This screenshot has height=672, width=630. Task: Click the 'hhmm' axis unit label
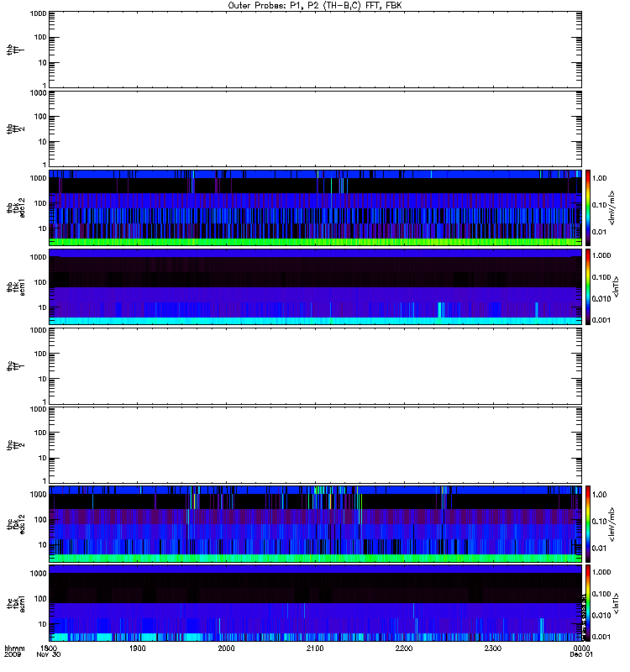pos(14,648)
